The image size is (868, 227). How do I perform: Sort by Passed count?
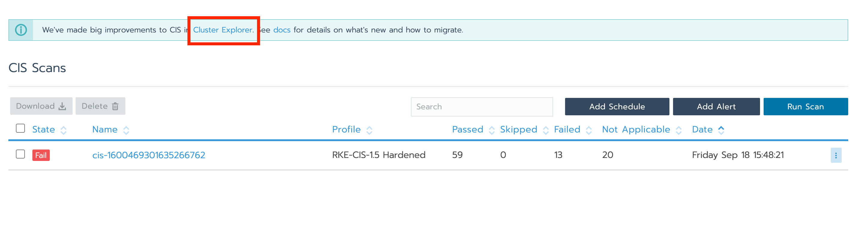(x=491, y=129)
